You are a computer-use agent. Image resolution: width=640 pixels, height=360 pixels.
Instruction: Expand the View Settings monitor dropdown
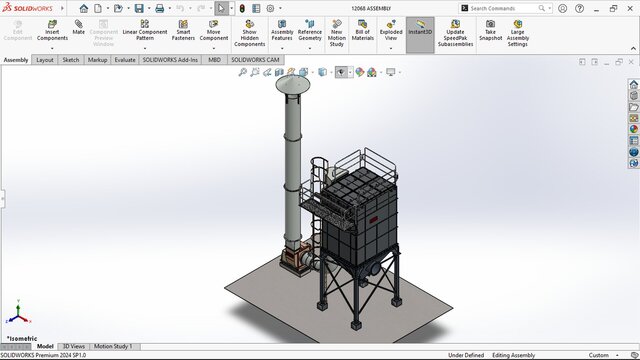coord(400,72)
